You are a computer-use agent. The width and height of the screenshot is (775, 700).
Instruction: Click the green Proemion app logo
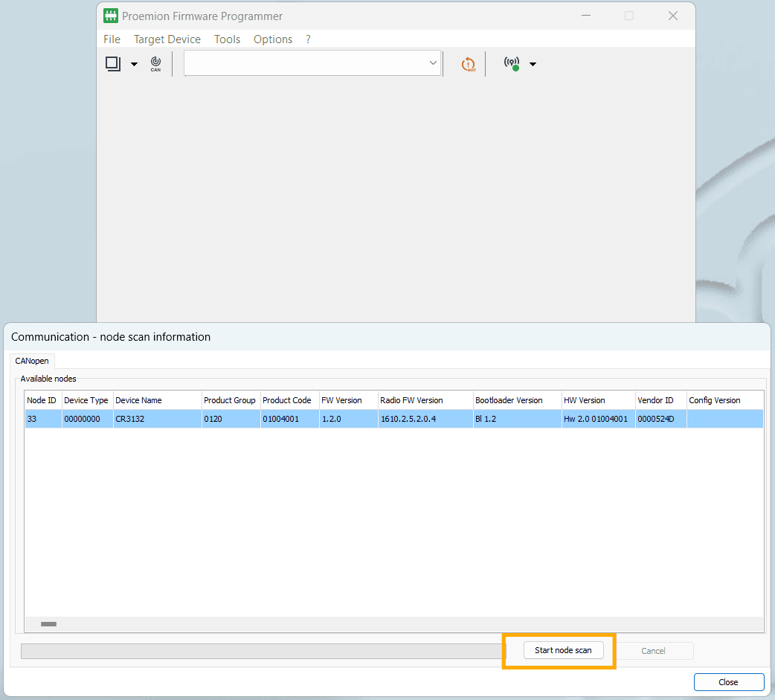click(x=111, y=16)
